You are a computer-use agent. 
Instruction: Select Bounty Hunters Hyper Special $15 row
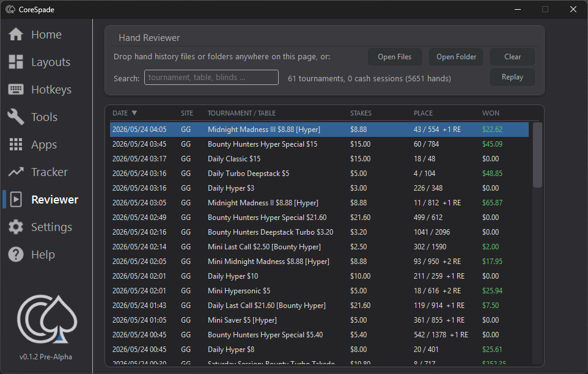point(319,144)
